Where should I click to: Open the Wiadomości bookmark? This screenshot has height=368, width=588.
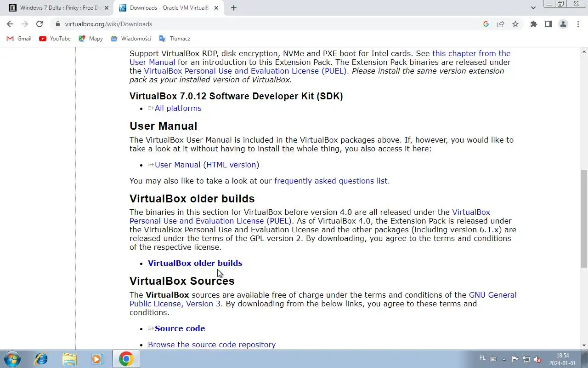(x=131, y=39)
